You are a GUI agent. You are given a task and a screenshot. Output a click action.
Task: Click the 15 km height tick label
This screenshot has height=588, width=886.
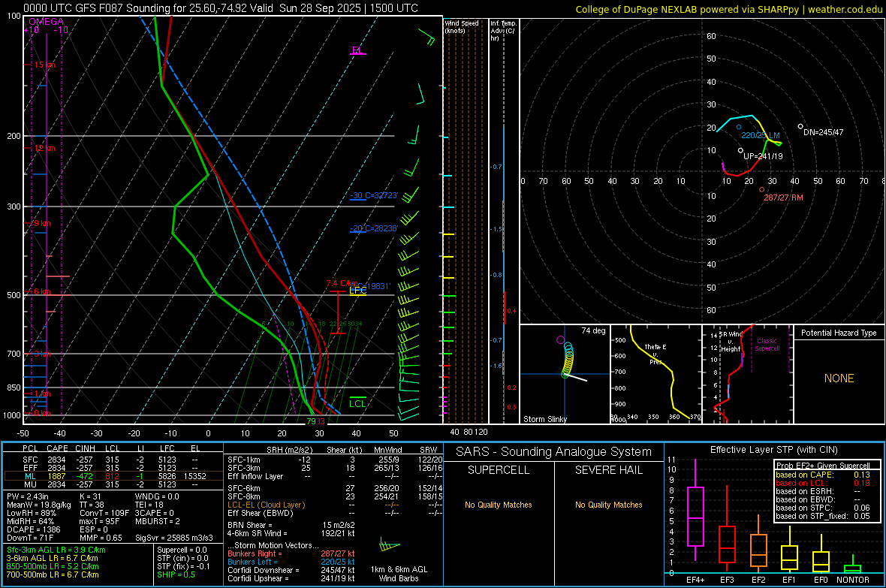[44, 65]
